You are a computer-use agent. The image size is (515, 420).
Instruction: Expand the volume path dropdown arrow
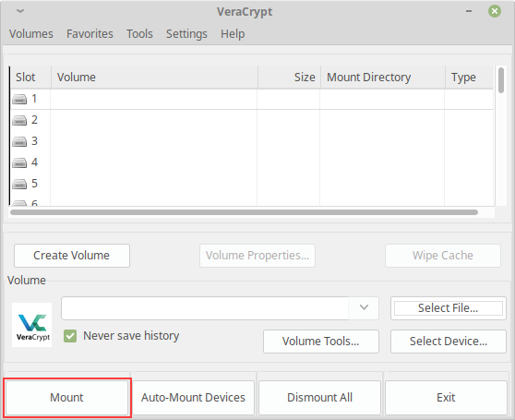click(x=364, y=307)
